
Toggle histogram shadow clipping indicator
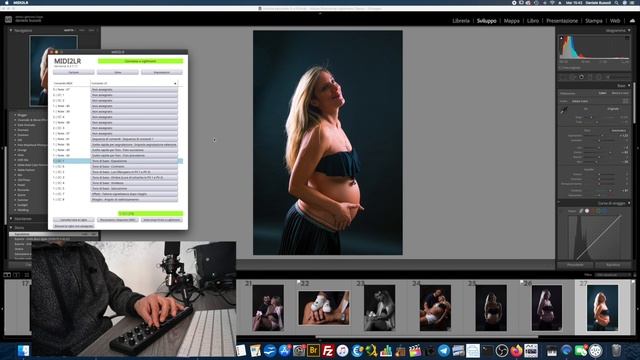(x=561, y=38)
